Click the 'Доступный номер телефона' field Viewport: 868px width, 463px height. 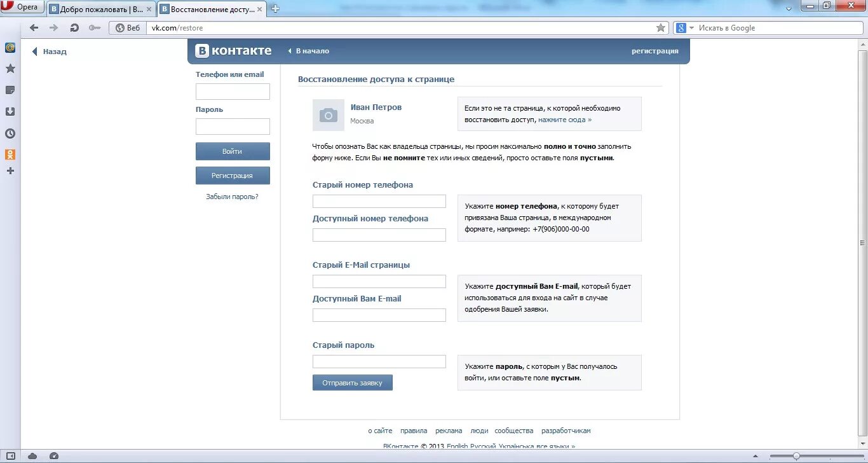point(379,235)
